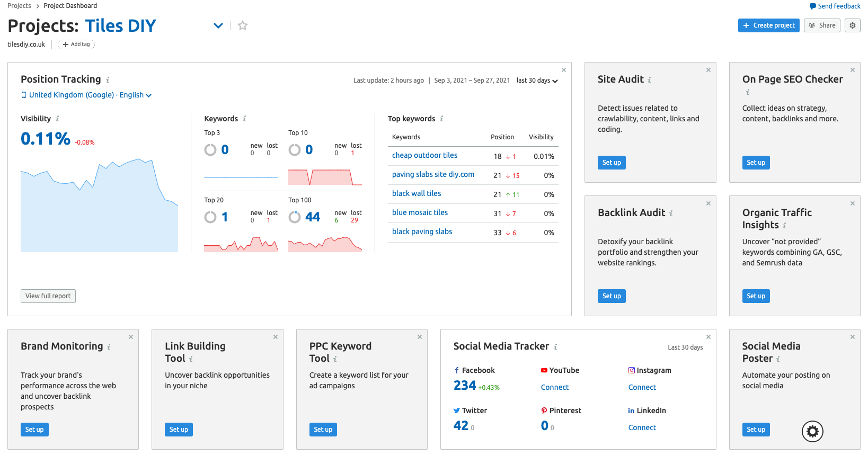Open keyword black paving slabs

tap(422, 231)
